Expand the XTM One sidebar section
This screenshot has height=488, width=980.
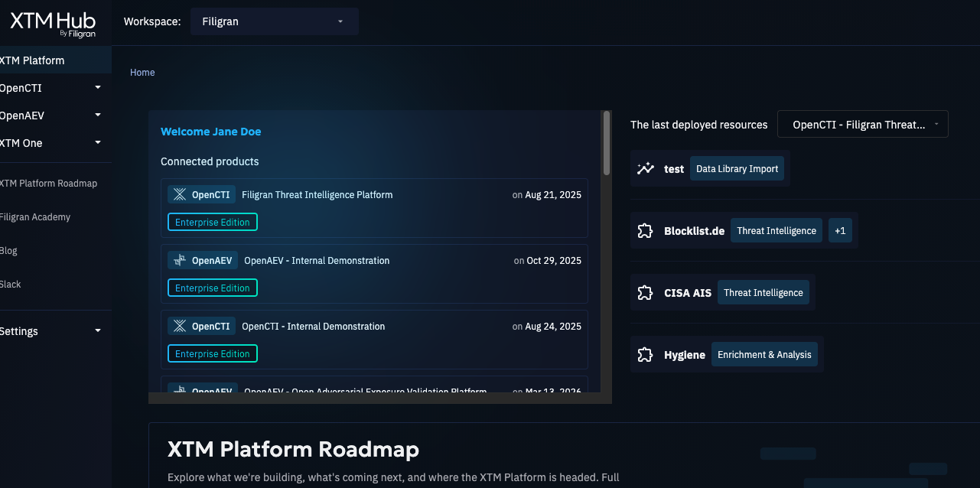(98, 142)
